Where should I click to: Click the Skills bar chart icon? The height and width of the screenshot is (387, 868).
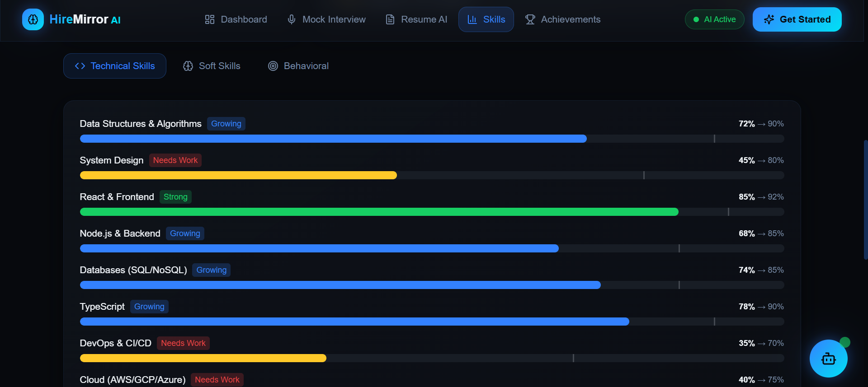pos(472,19)
